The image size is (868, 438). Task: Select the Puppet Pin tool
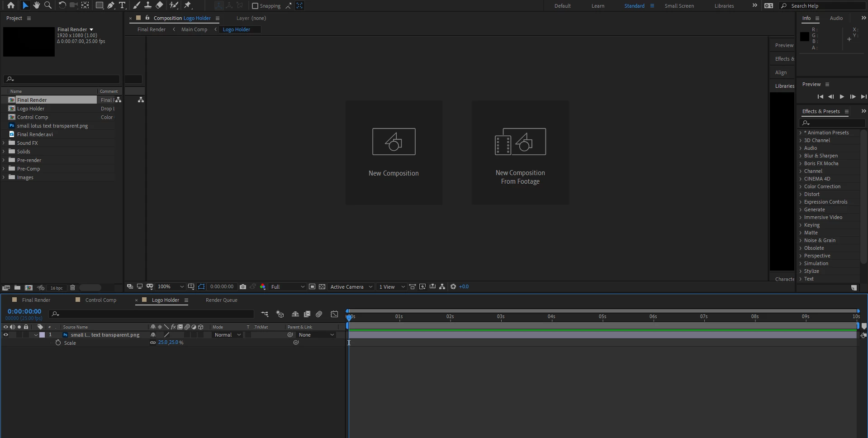pos(188,5)
